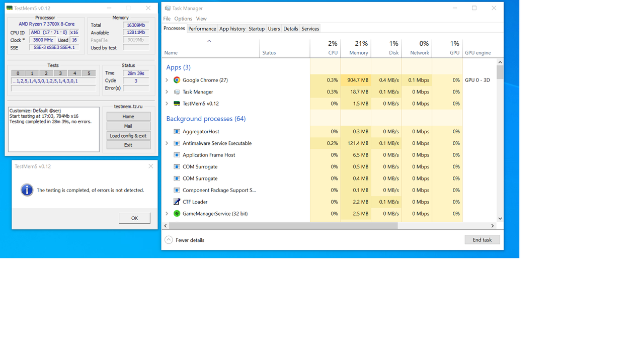Image resolution: width=644 pixels, height=362 pixels.
Task: Click the sort arrow above Name column
Action: 209,41
